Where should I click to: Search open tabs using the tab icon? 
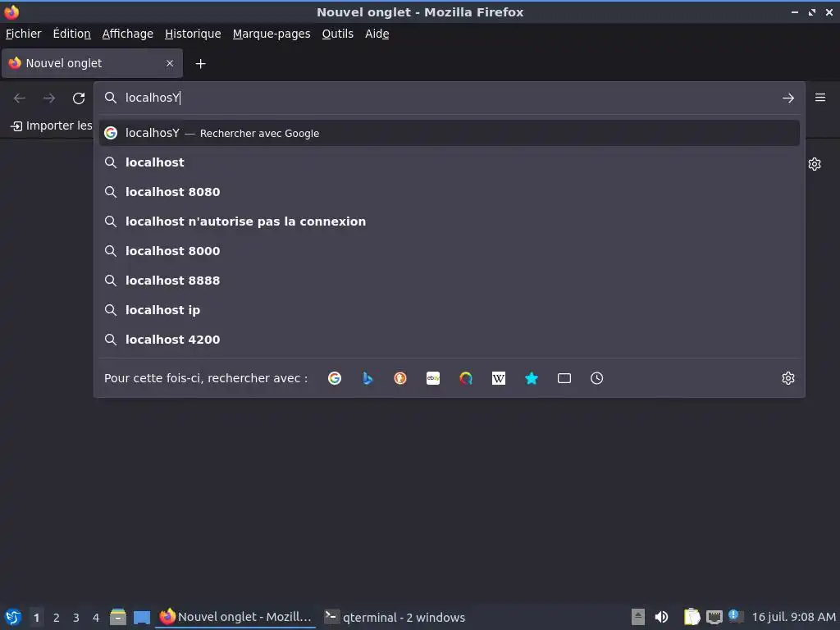pyautogui.click(x=564, y=378)
